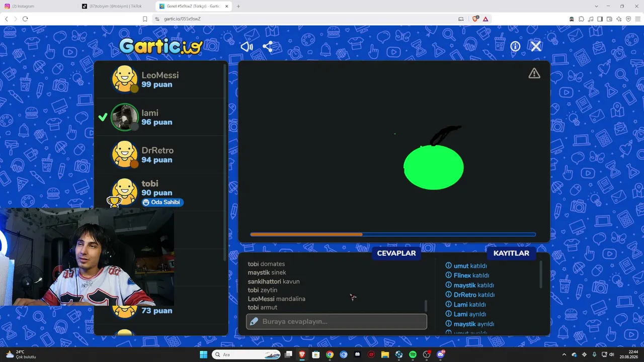Image resolution: width=644 pixels, height=362 pixels.
Task: Click LeoMessi's player avatar
Action: pyautogui.click(x=124, y=79)
